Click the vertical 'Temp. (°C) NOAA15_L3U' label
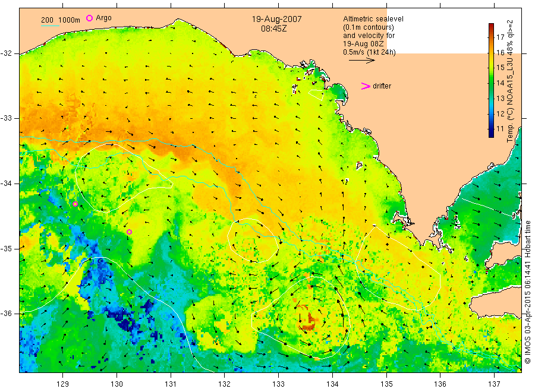This screenshot has width=535, height=392. (x=510, y=81)
